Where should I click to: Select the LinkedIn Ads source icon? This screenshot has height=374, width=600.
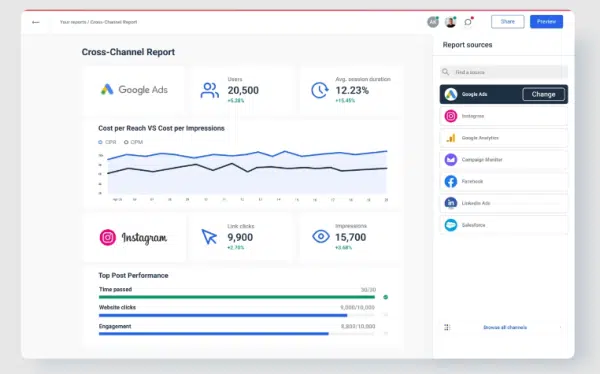click(451, 203)
